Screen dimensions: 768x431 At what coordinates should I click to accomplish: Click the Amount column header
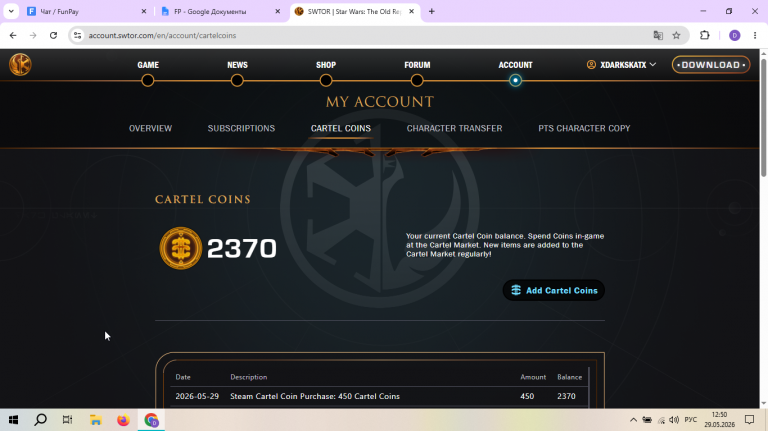[x=533, y=377]
